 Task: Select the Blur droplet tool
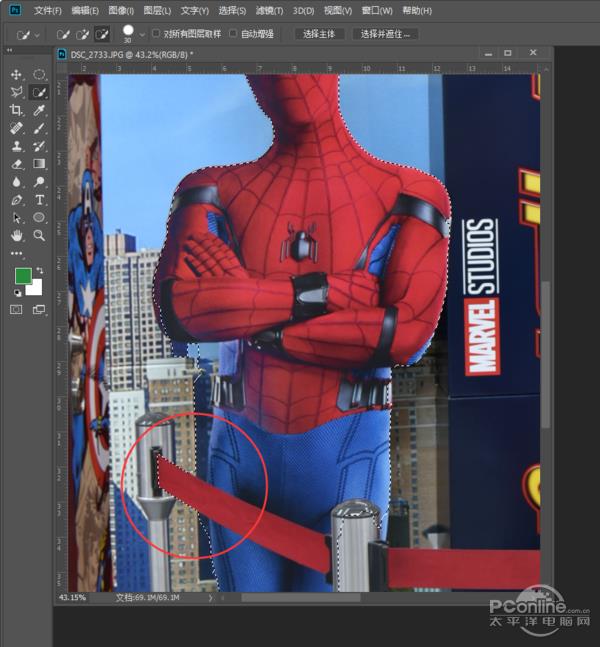click(16, 182)
